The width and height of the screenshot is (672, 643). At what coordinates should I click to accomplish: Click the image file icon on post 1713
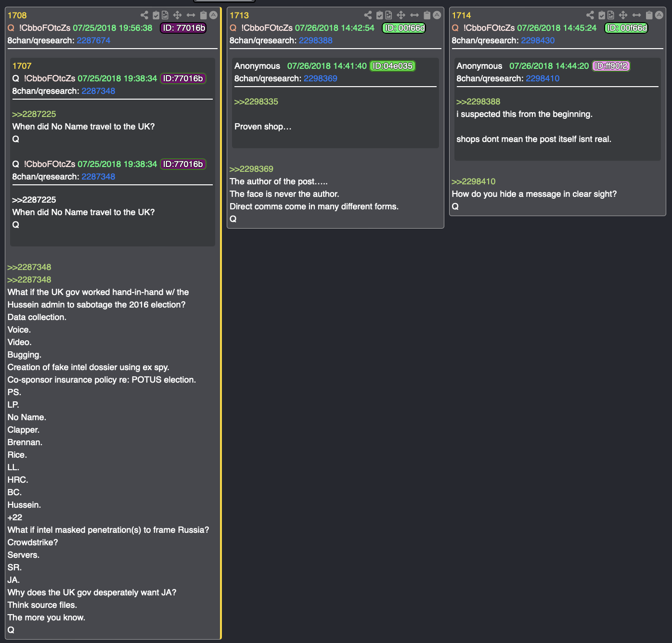388,15
